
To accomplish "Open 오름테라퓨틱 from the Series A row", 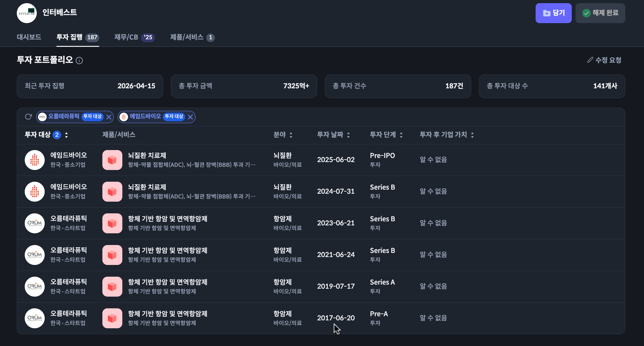I will [68, 282].
